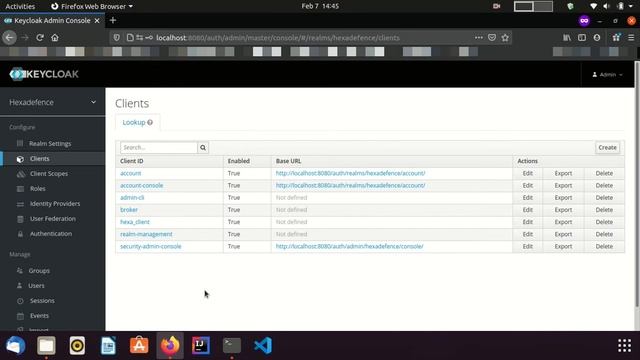Open Thunderbird mail from the dock
This screenshot has width=640, height=360.
click(x=16, y=345)
